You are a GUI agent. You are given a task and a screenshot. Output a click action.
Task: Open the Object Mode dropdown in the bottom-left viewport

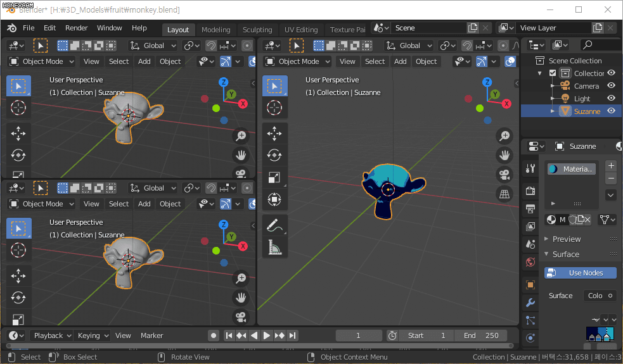click(42, 204)
